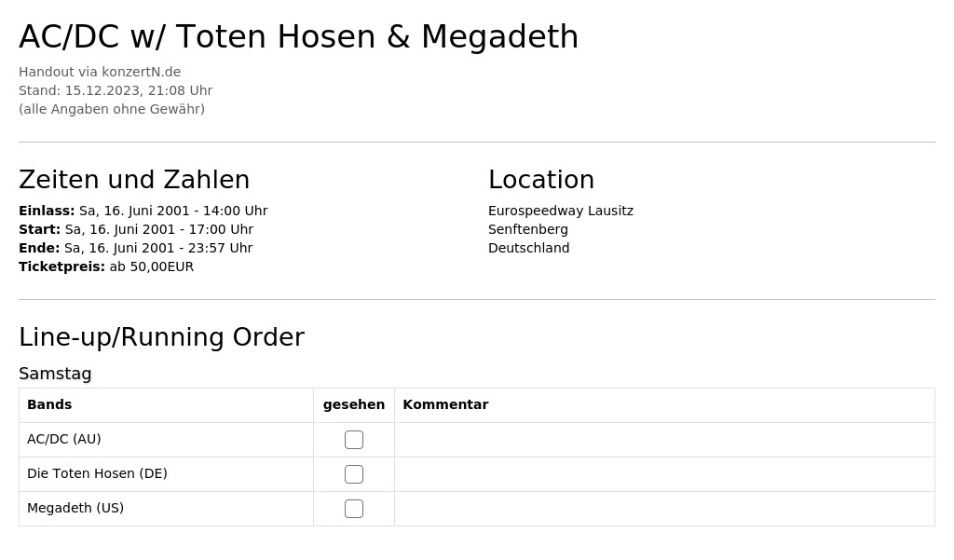Select the Megadeth (US) entry
954x560 pixels.
pos(75,508)
